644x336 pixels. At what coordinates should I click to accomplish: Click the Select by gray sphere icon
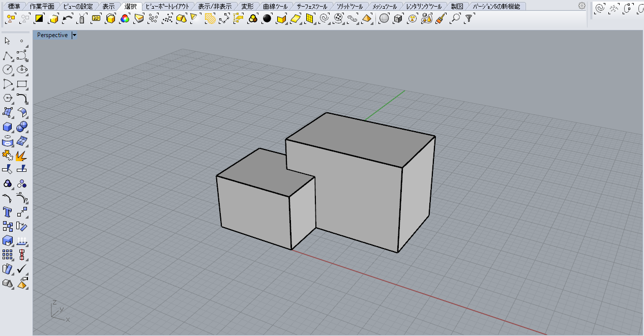pos(385,18)
